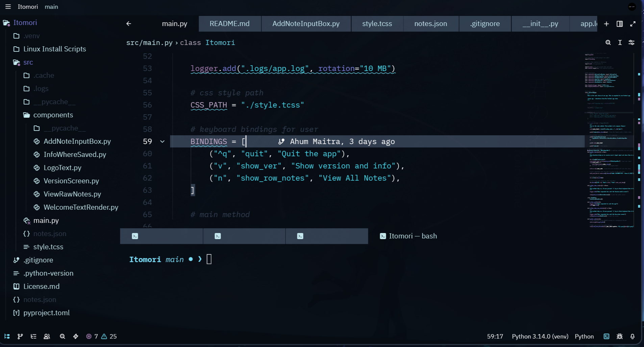
Task: Go to line via the 59:17 indicator
Action: coord(495,336)
